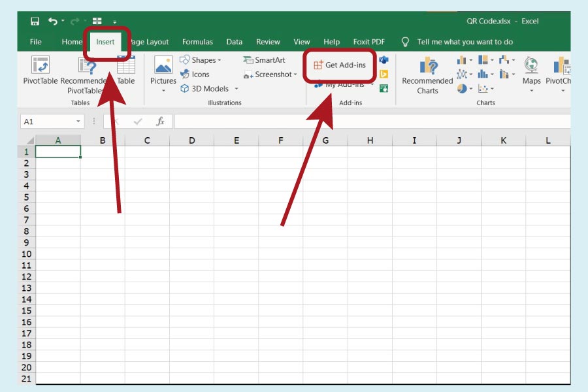The width and height of the screenshot is (588, 392).
Task: Click the Tell me lightbulb icon
Action: point(405,42)
